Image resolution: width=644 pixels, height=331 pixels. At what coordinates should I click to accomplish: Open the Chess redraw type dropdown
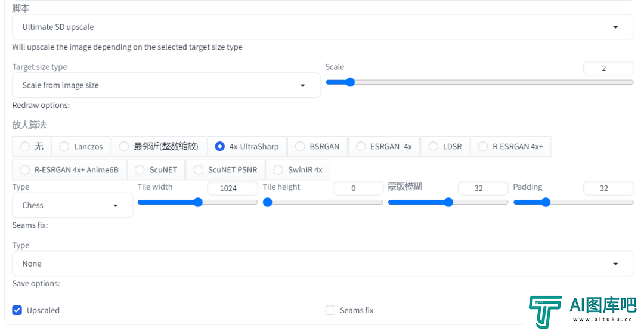point(73,205)
